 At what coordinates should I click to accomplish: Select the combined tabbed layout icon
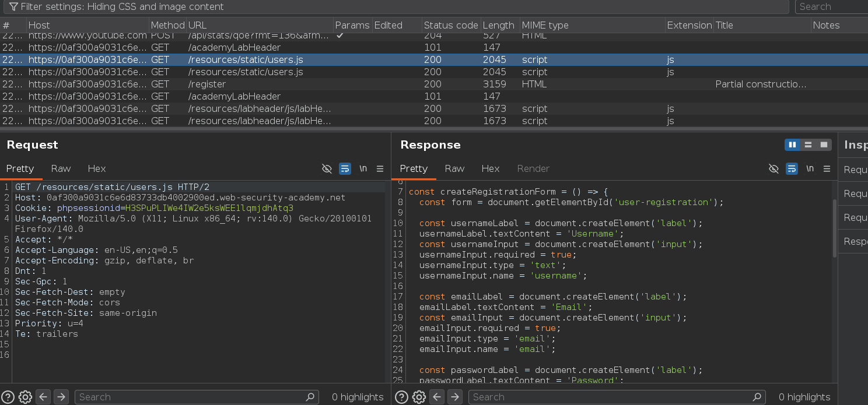824,145
